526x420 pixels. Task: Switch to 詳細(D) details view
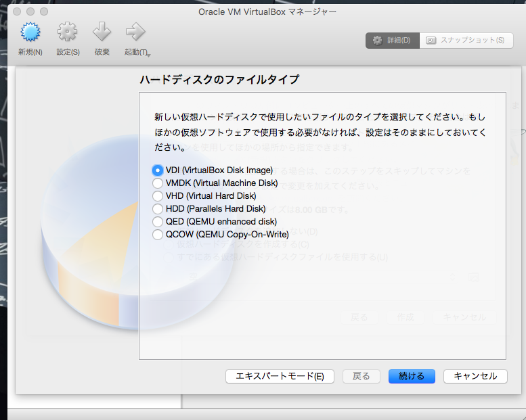(x=393, y=41)
